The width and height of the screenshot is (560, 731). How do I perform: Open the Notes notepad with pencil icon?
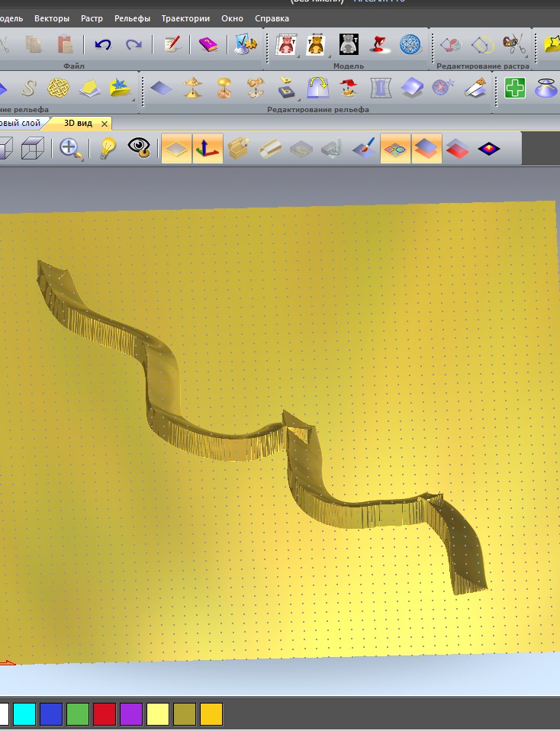[x=172, y=45]
